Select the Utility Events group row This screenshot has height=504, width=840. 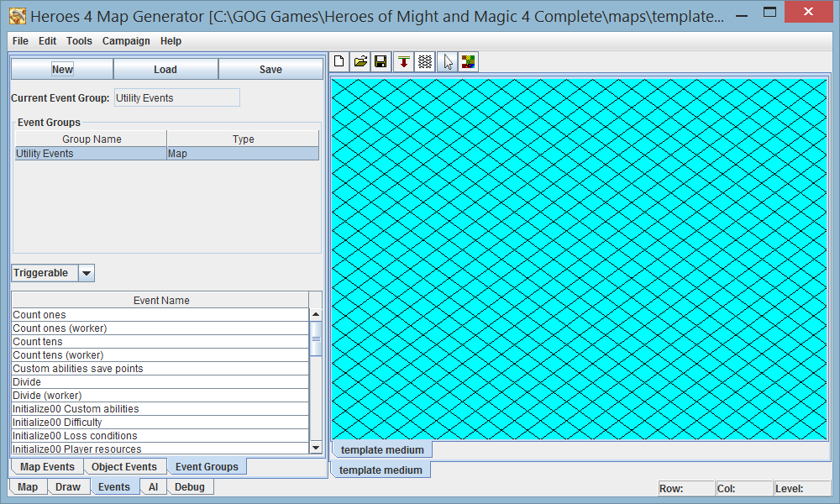coord(167,153)
